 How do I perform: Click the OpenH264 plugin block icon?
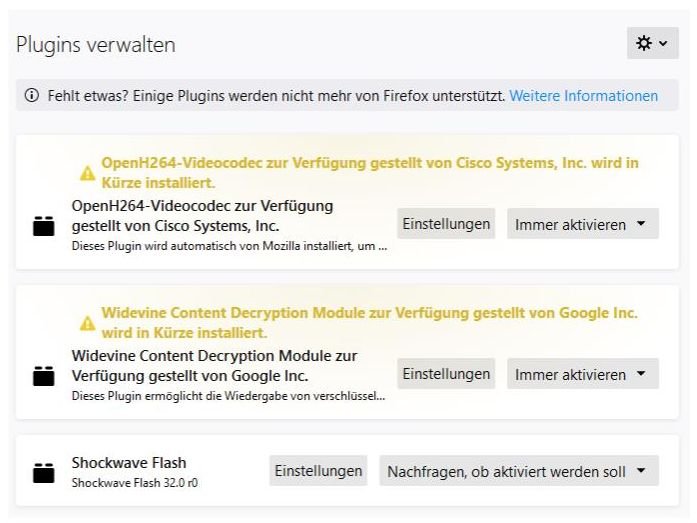coord(43,225)
